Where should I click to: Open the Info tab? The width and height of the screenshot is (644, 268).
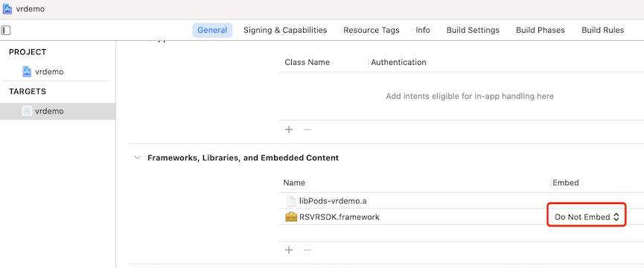[423, 30]
